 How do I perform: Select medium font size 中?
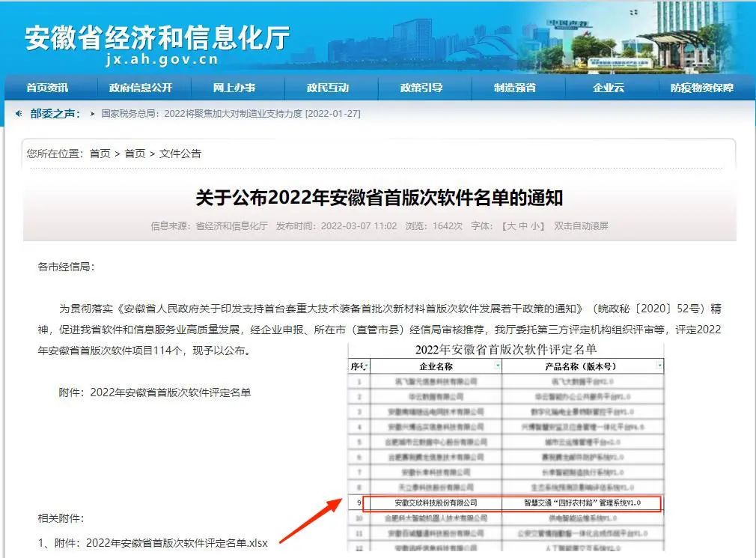[x=523, y=228]
